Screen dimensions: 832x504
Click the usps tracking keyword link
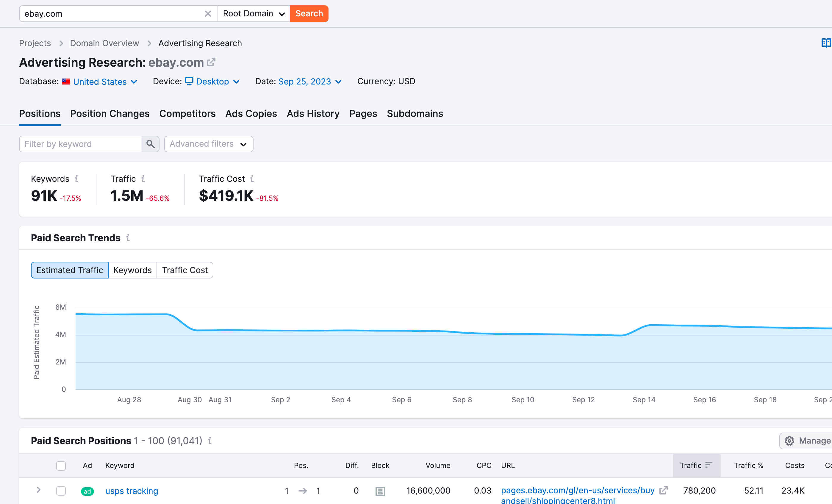click(x=131, y=491)
